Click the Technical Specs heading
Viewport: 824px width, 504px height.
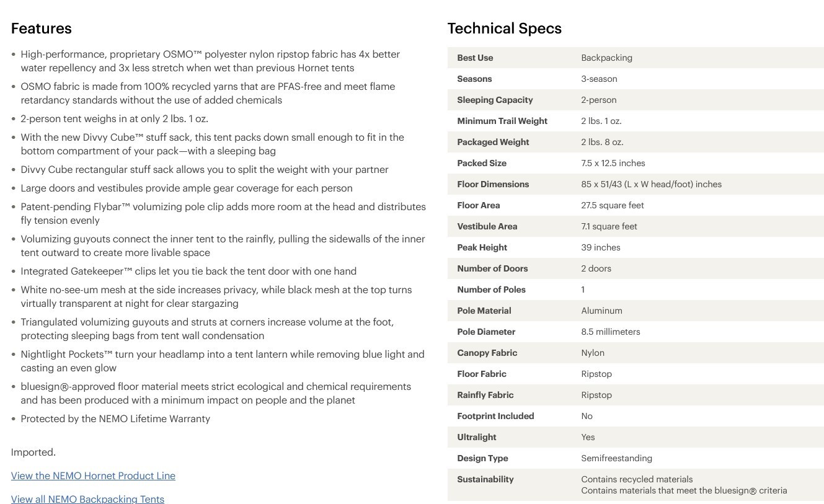(504, 29)
